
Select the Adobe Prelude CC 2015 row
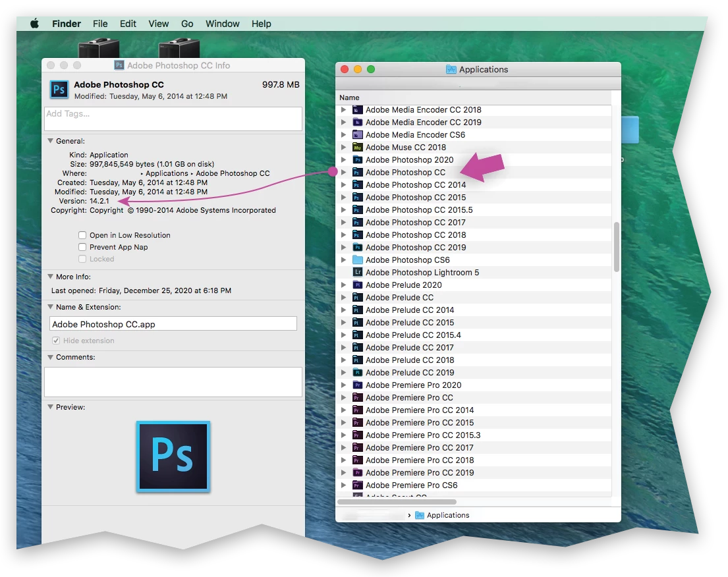[x=474, y=323]
